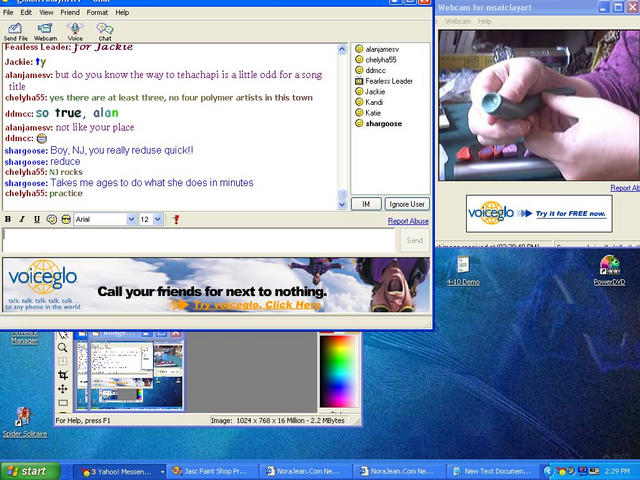Toggle underline text formatting
640x480 pixels.
tap(37, 219)
